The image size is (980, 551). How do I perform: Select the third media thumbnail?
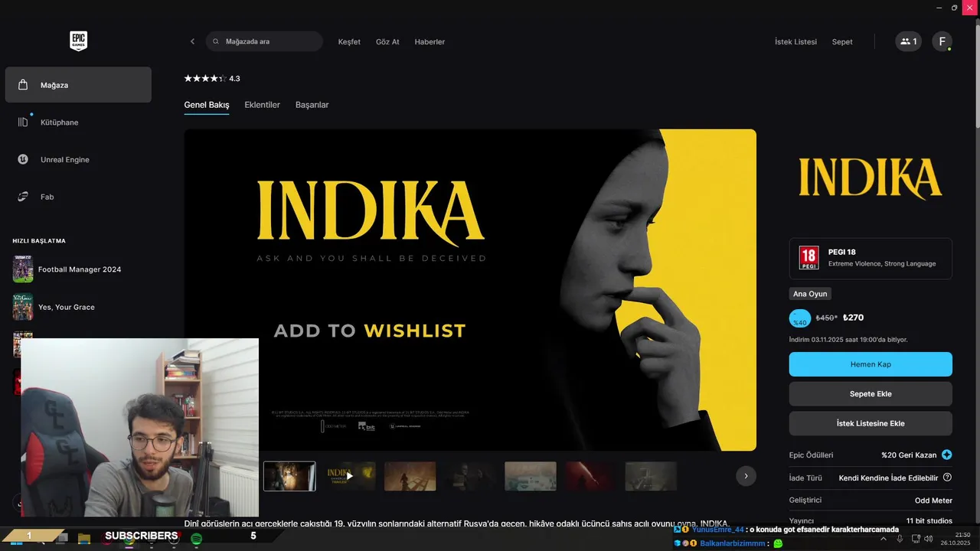coord(410,476)
